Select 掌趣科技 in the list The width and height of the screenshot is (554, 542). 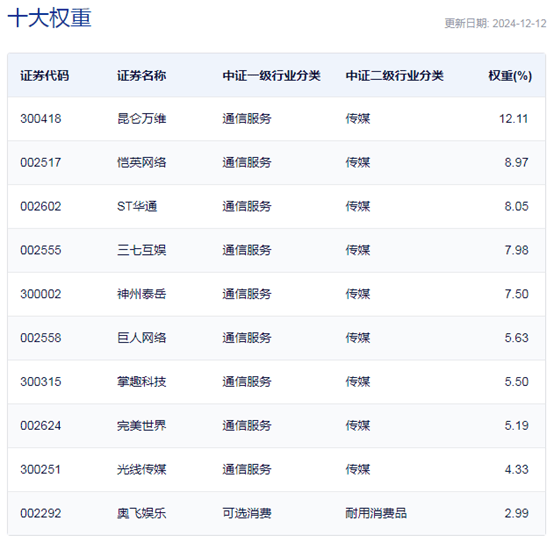pos(142,382)
